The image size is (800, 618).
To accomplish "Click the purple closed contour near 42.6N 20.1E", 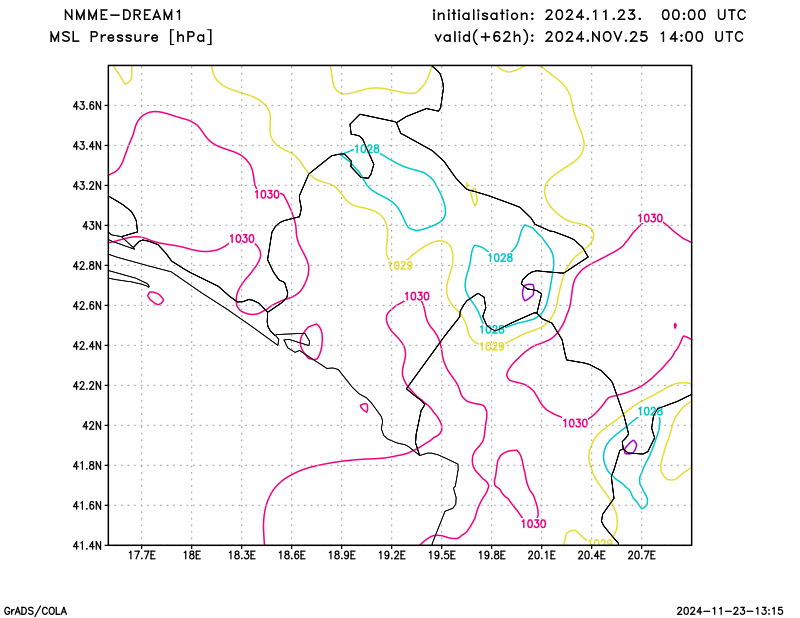I will tap(528, 292).
